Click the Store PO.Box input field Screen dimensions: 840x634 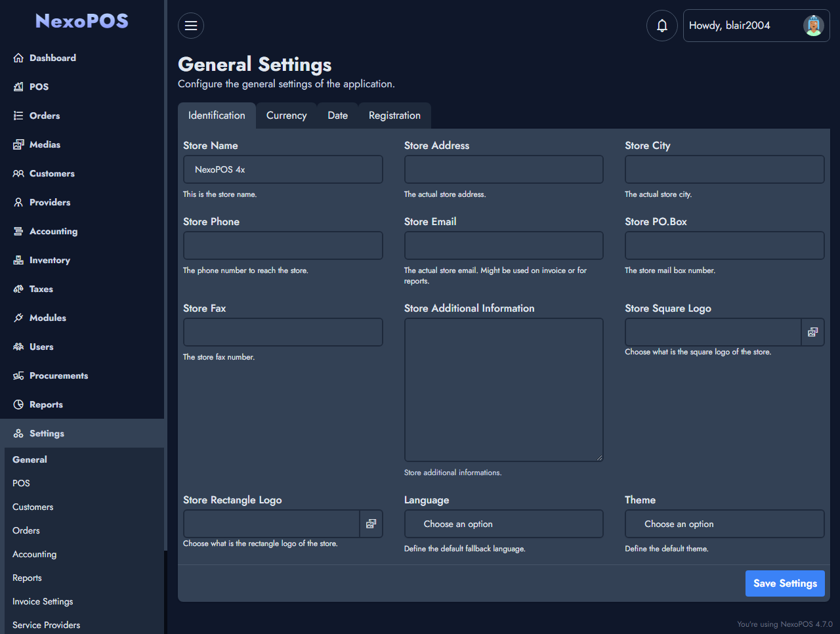724,245
